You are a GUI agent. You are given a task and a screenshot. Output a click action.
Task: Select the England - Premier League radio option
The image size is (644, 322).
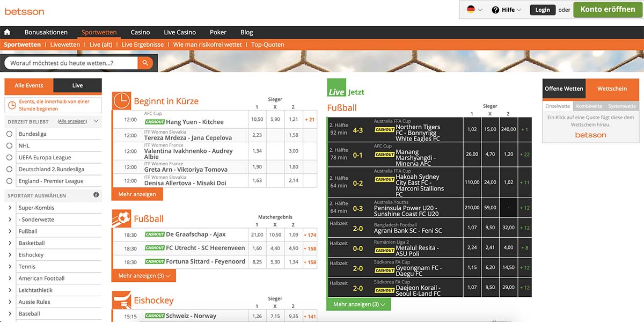click(9, 181)
